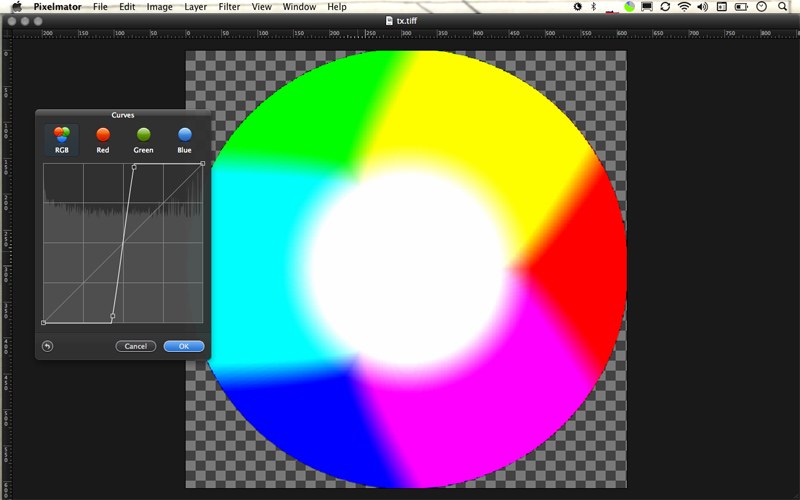Select the Green channel icon
Viewport: 800px width, 500px height.
coord(143,136)
